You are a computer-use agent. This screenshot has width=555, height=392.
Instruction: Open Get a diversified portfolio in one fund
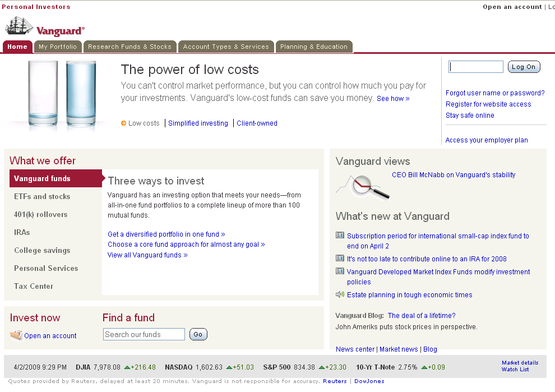tap(166, 234)
